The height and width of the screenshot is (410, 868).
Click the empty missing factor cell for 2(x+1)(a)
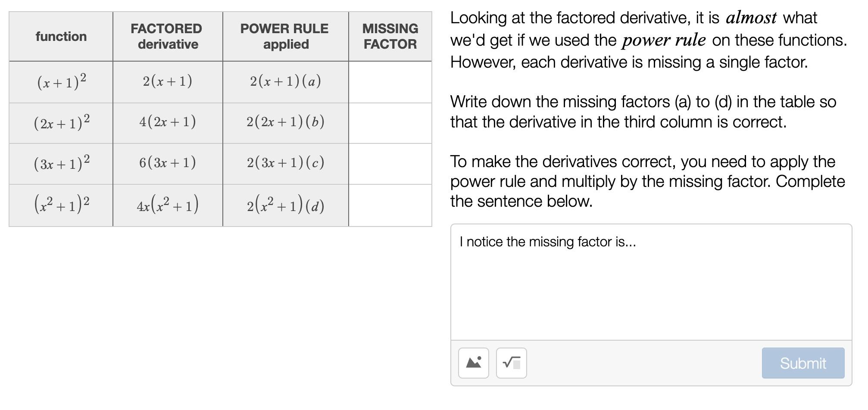(390, 81)
